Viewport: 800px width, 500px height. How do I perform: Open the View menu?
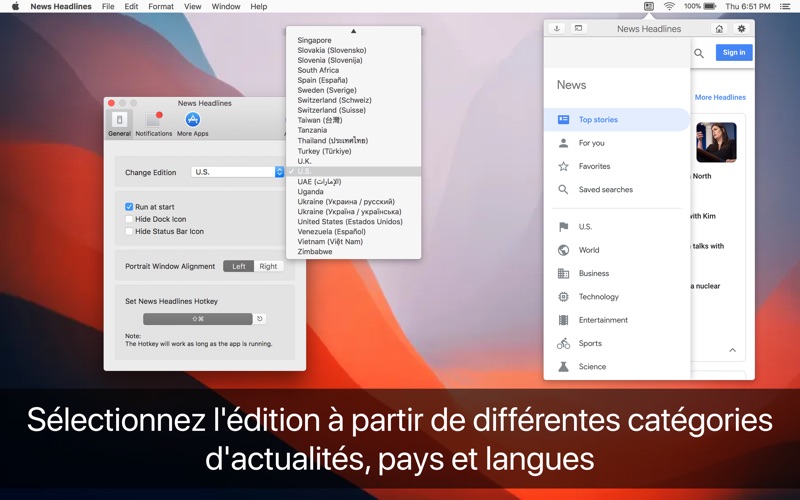[192, 7]
